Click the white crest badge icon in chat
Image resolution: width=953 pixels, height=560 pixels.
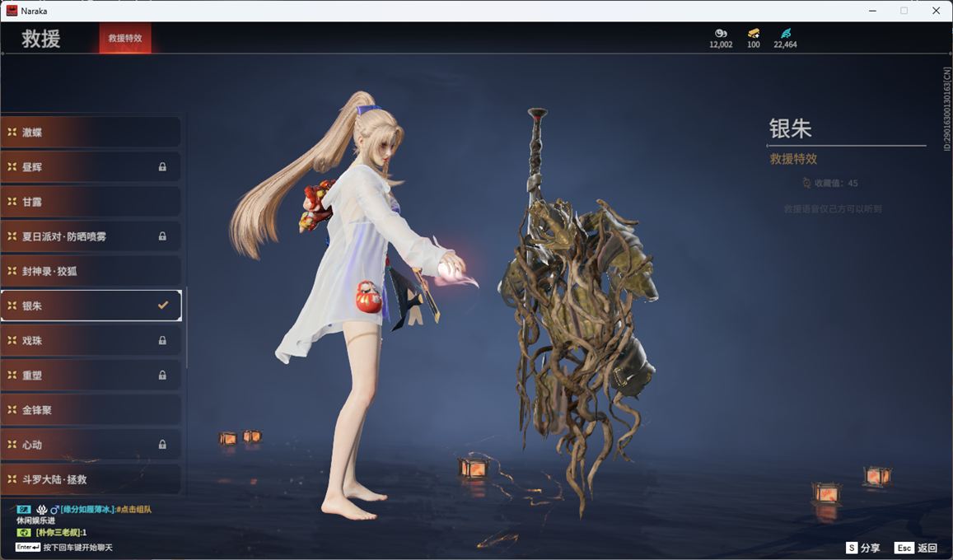pyautogui.click(x=41, y=509)
